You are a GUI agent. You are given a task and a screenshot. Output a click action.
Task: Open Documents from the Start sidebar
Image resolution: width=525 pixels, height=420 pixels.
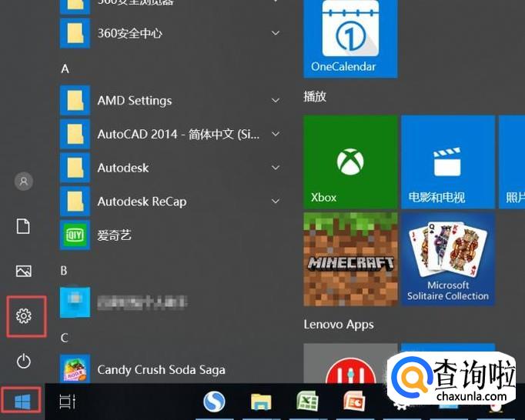point(23,226)
